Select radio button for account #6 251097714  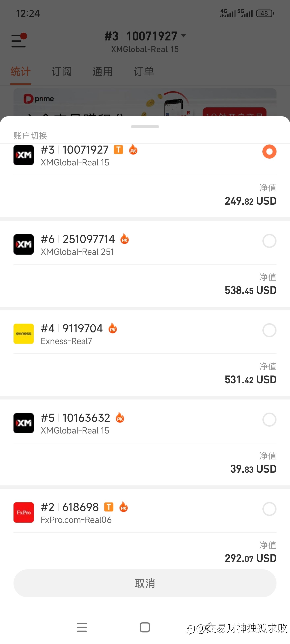click(269, 241)
